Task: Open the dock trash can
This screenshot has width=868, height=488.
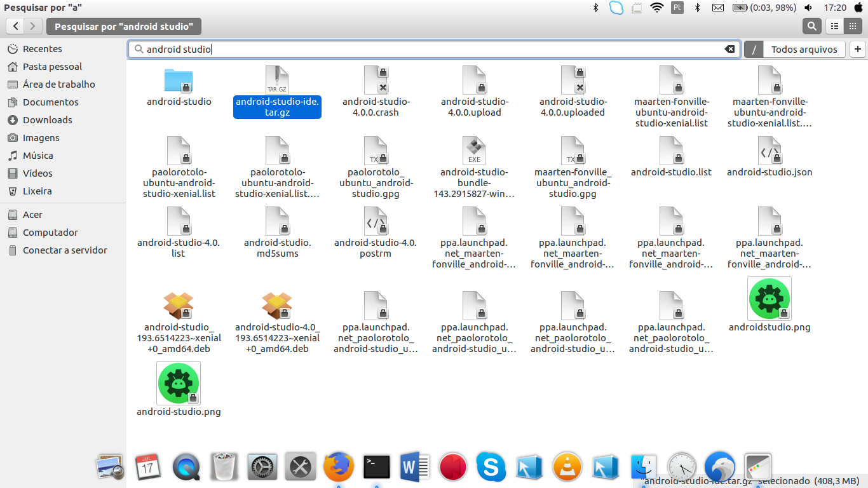Action: (x=223, y=468)
